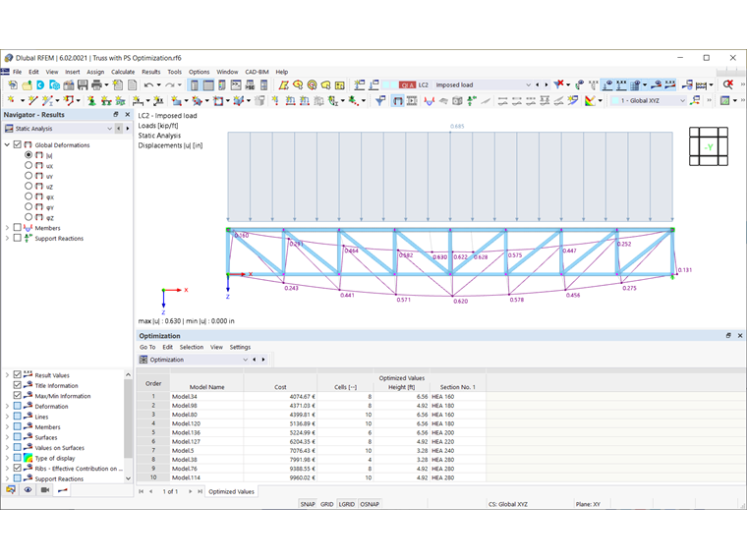
Task: Undo the last action
Action: pos(148,84)
